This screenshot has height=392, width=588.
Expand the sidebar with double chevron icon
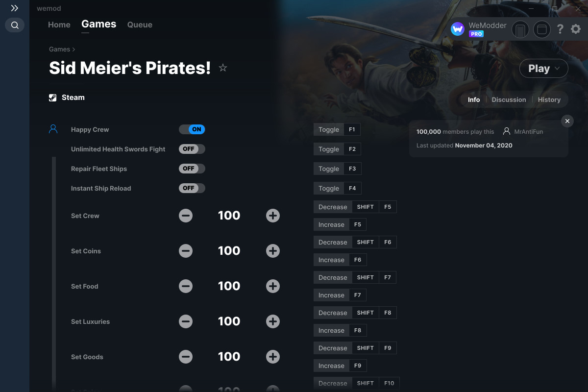15,8
